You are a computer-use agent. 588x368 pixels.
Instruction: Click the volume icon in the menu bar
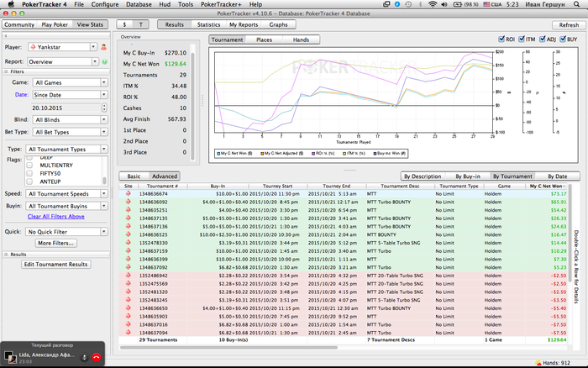pos(444,4)
